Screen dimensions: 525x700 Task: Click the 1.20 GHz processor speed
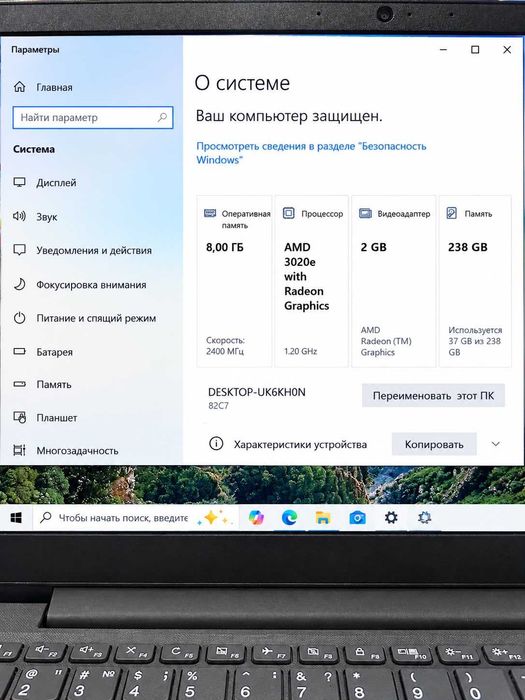300,351
